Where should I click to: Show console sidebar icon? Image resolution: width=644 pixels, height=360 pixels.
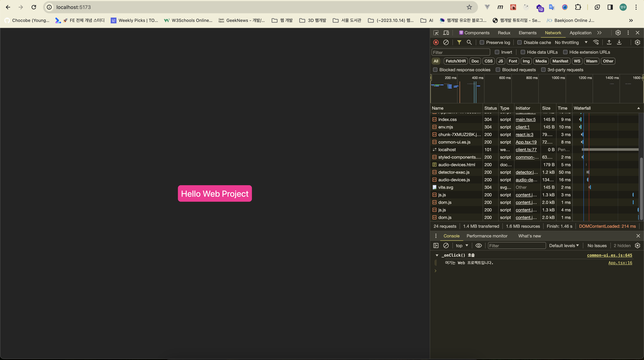(436, 246)
